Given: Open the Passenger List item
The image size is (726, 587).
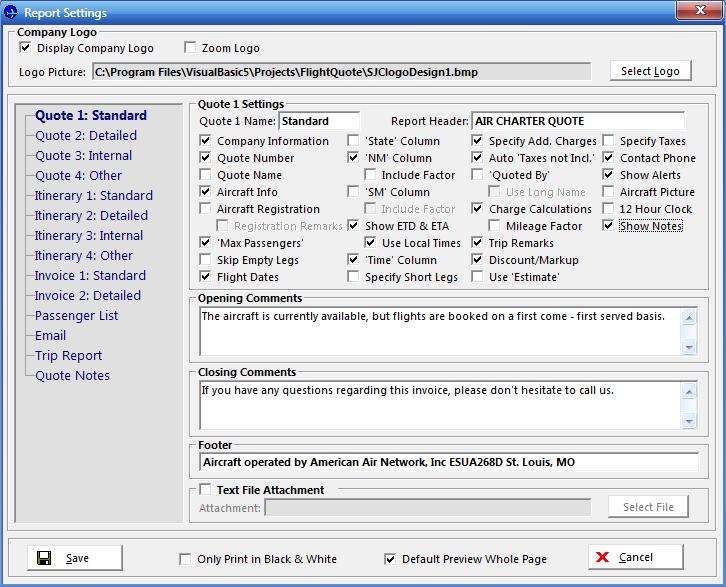Looking at the screenshot, I should point(76,315).
